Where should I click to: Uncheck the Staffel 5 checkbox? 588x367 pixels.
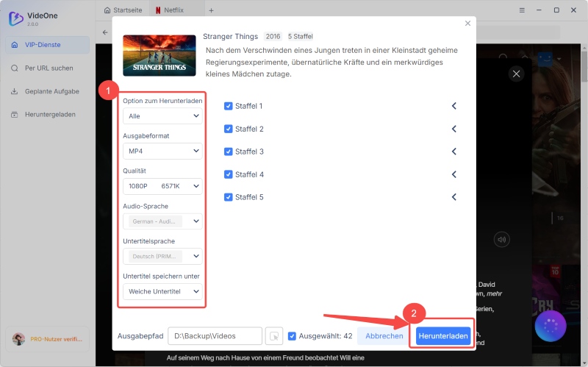point(228,197)
